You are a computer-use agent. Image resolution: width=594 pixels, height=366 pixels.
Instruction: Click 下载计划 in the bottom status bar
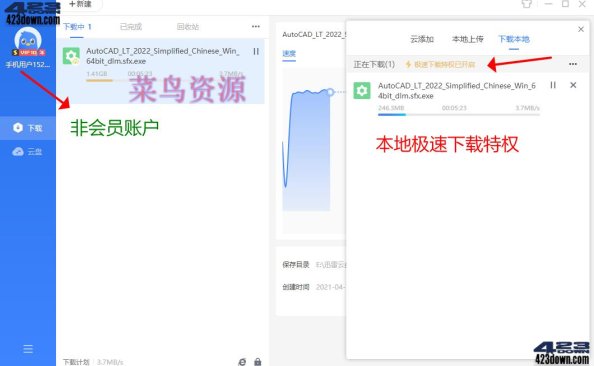tap(76, 362)
